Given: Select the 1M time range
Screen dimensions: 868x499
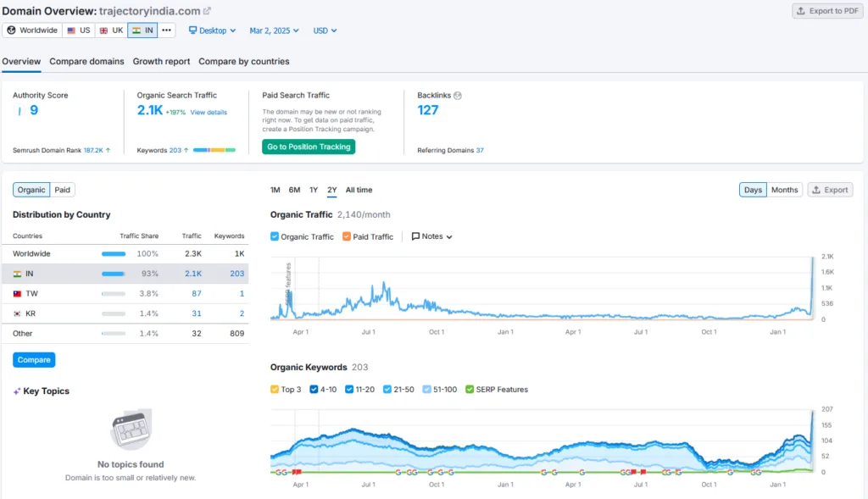Looking at the screenshot, I should [x=275, y=190].
